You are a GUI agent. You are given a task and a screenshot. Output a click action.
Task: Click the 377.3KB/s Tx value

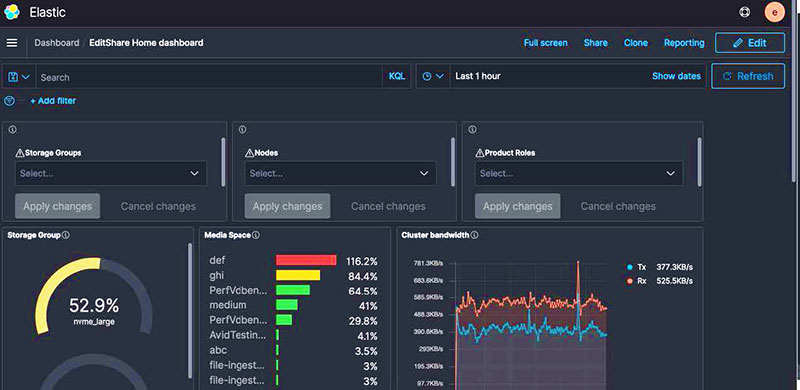coord(675,267)
